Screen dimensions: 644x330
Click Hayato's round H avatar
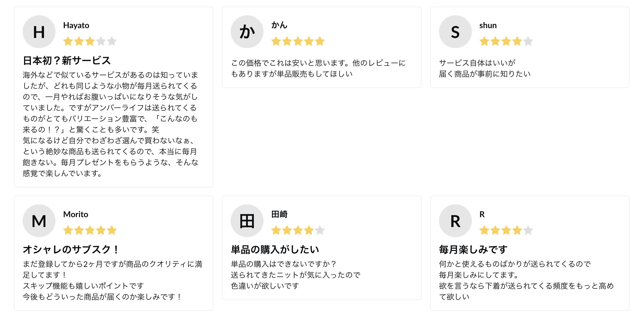(x=39, y=32)
